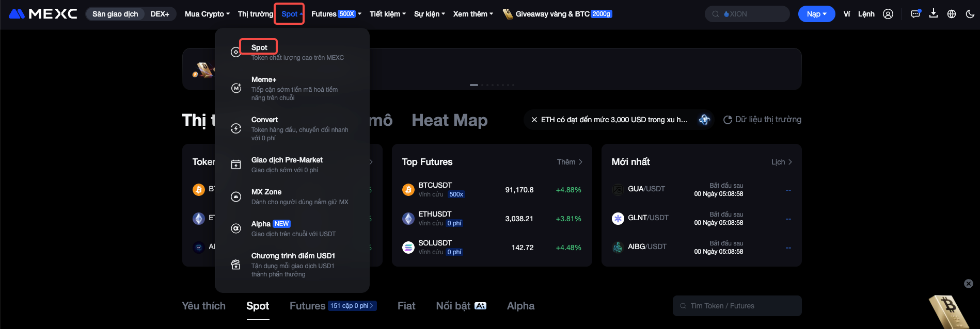Click the download app icon
Viewport: 980px width, 329px height.
[x=934, y=14]
